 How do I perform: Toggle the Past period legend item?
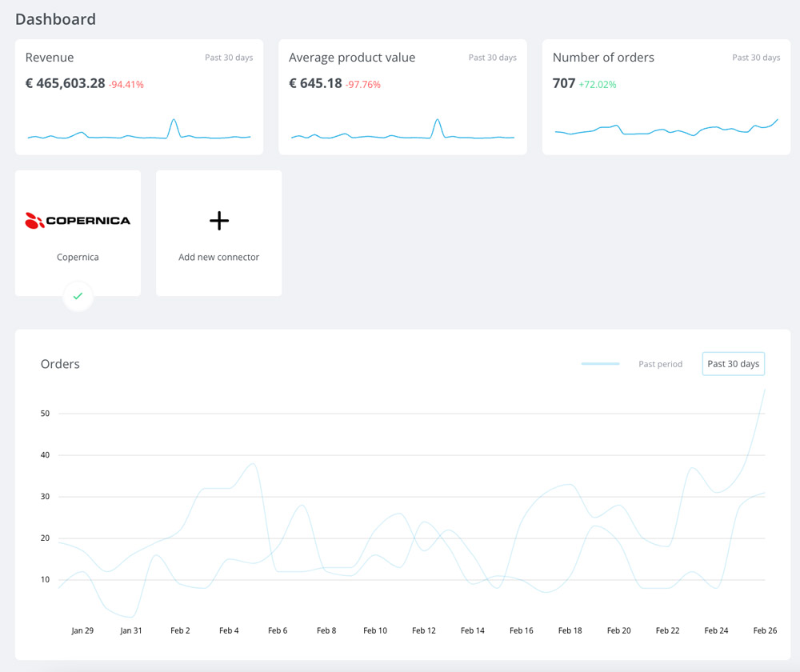(x=660, y=364)
